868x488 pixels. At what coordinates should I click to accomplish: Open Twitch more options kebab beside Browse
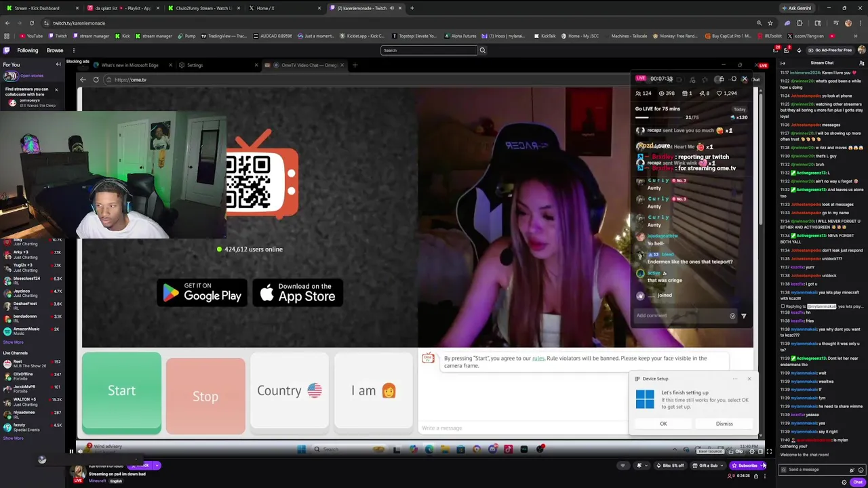click(x=73, y=50)
